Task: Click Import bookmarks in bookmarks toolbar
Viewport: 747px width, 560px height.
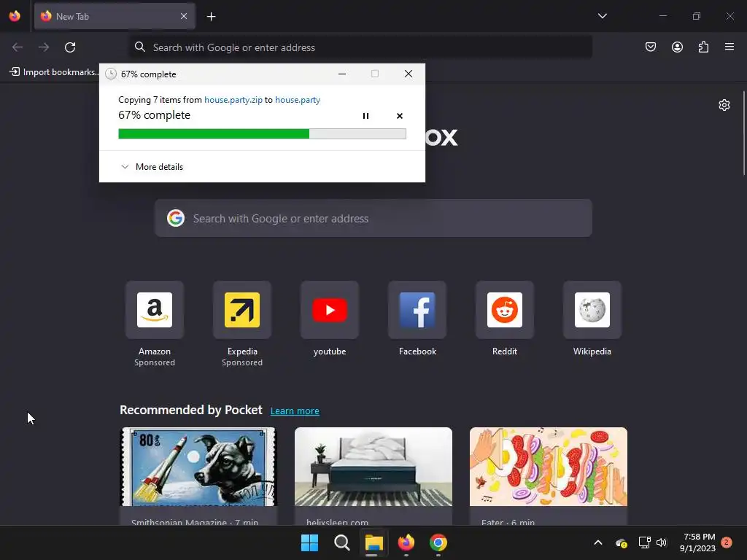Action: pos(54,72)
